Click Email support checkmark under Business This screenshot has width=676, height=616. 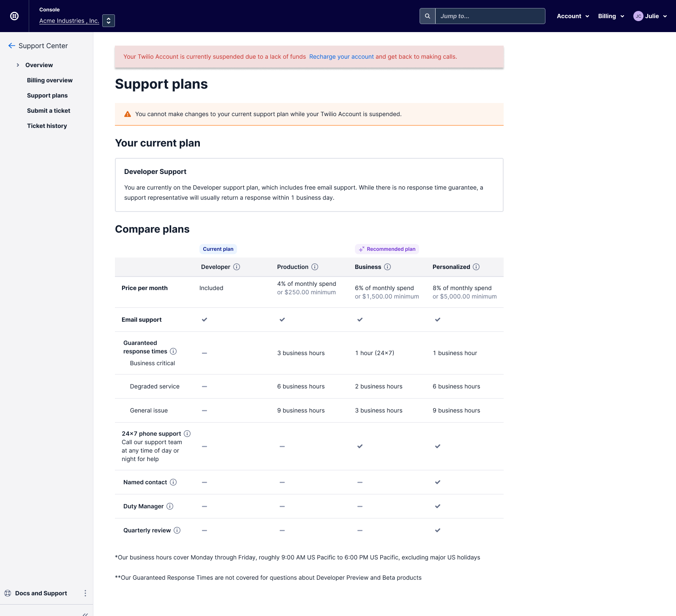(360, 320)
